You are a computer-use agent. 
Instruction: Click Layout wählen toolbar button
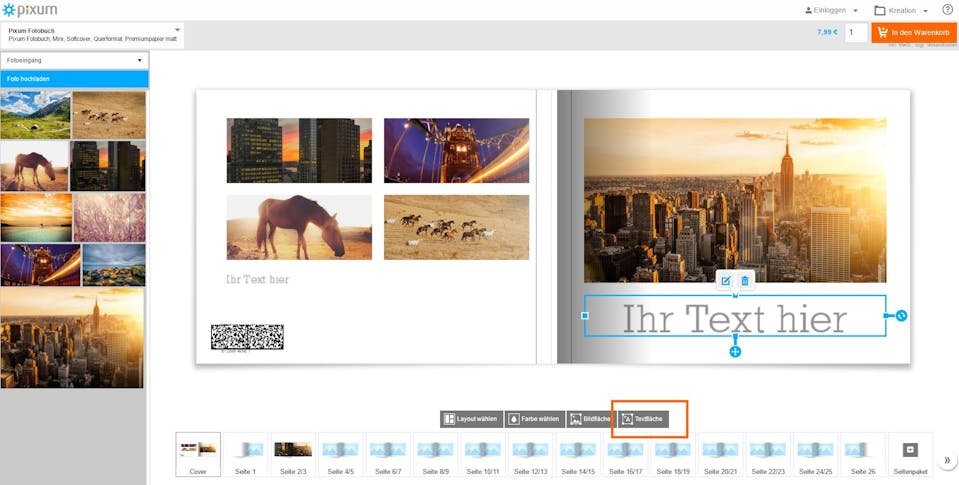click(x=471, y=419)
